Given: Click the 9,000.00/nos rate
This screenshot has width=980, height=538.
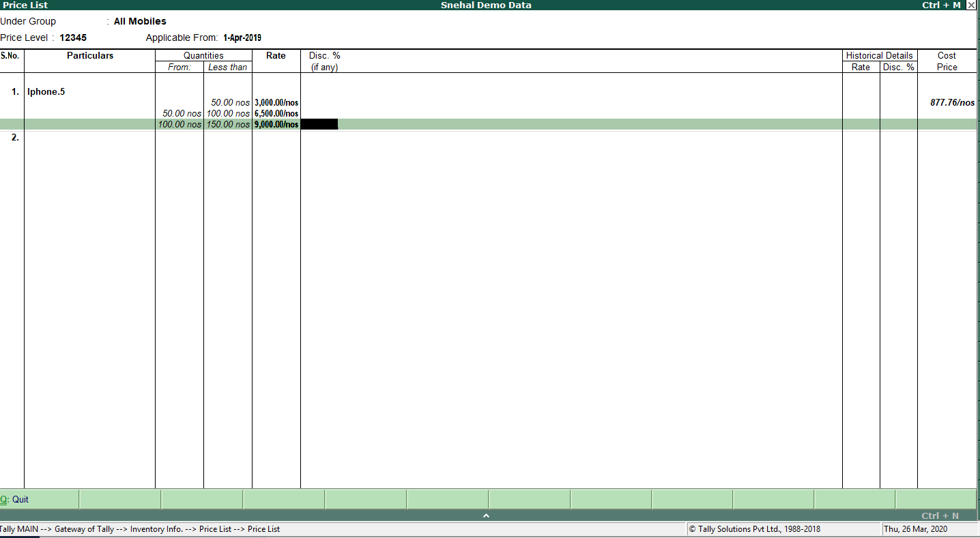Looking at the screenshot, I should 276,124.
